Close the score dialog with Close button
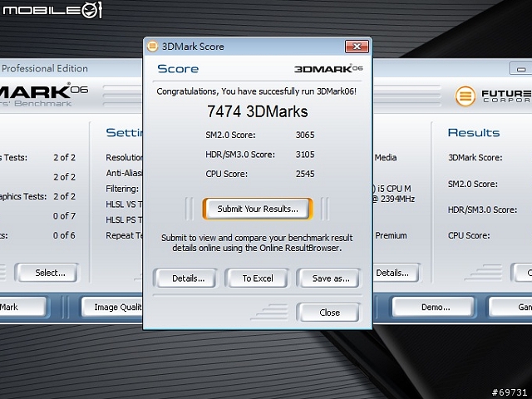Viewport: 532px width, 399px height. point(328,313)
